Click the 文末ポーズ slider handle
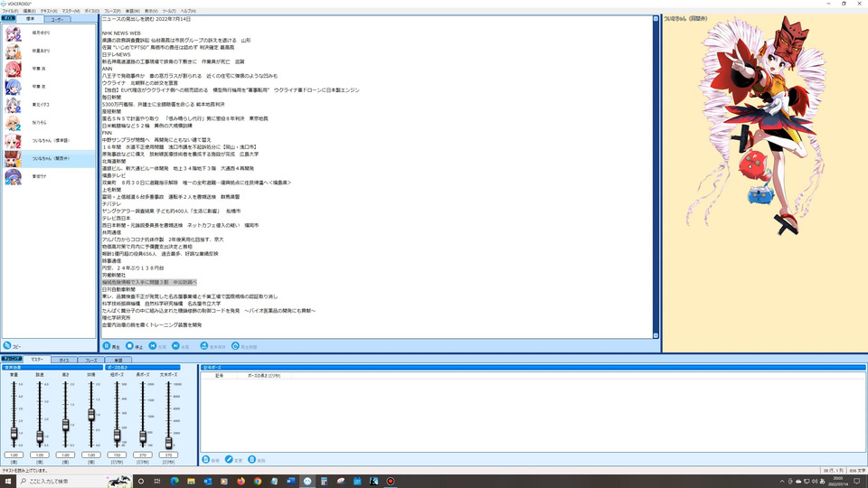Image resolution: width=868 pixels, height=488 pixels. click(169, 442)
